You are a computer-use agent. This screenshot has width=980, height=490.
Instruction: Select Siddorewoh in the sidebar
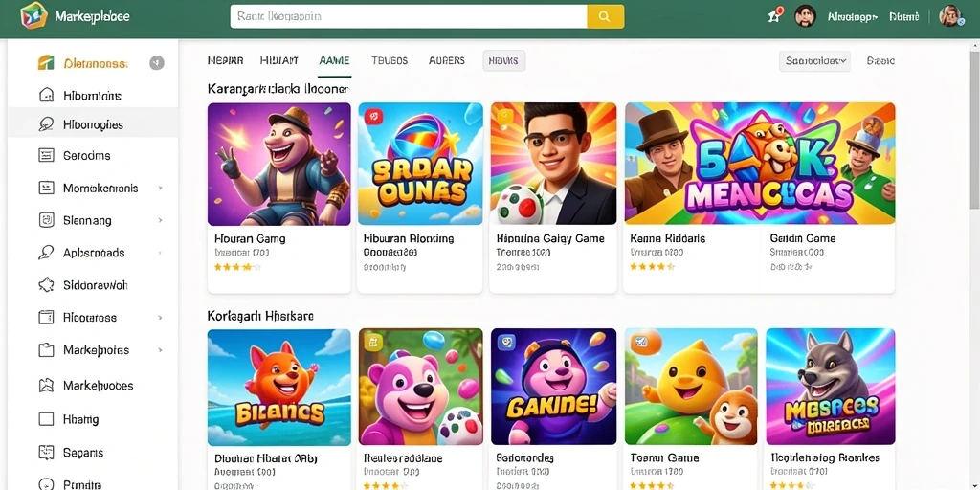point(96,285)
